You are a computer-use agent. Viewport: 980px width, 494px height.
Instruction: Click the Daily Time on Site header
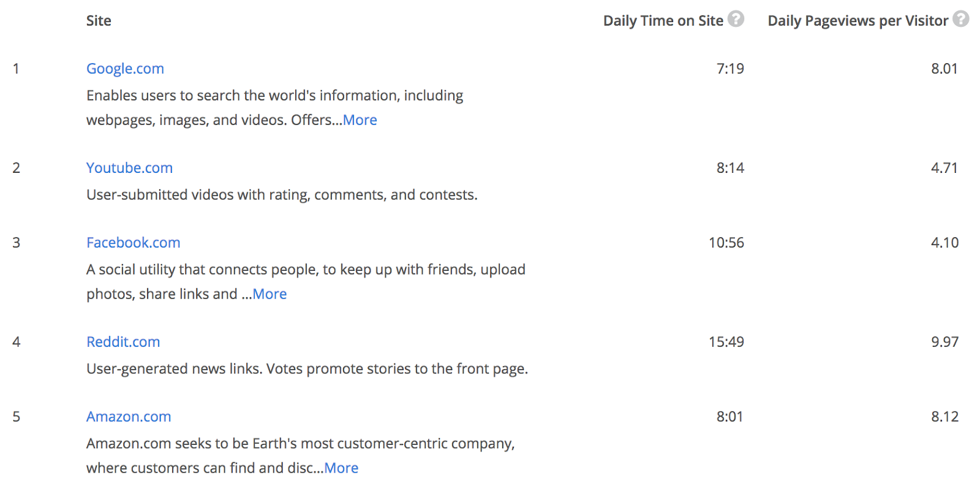pos(663,21)
